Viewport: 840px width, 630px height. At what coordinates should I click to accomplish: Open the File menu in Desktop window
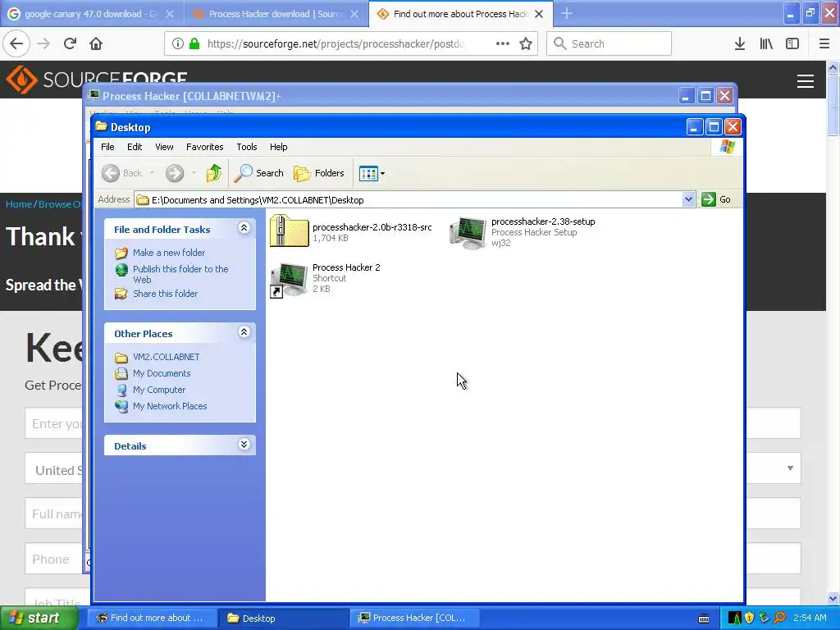pyautogui.click(x=107, y=147)
